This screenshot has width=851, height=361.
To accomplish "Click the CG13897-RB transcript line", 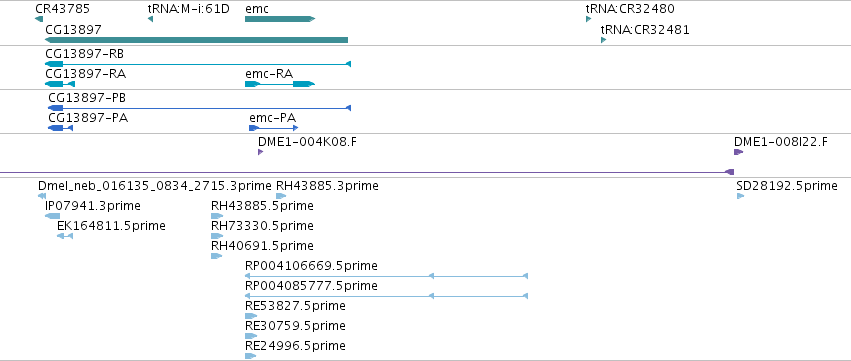I will pyautogui.click(x=198, y=64).
